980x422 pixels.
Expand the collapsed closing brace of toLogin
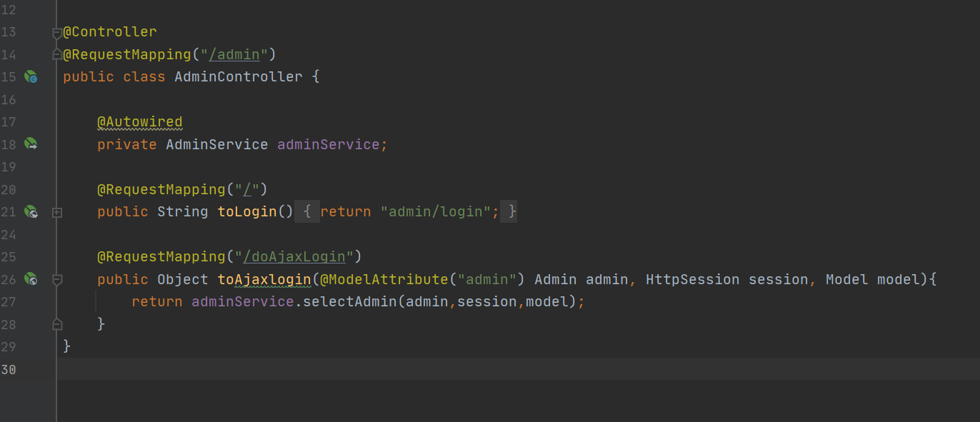tap(509, 211)
